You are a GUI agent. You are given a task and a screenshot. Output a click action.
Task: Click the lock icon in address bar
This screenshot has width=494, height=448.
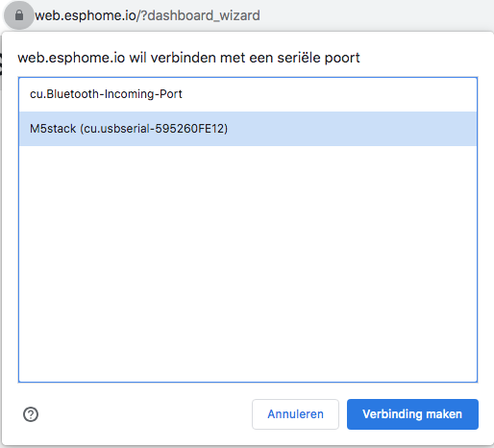[x=19, y=15]
